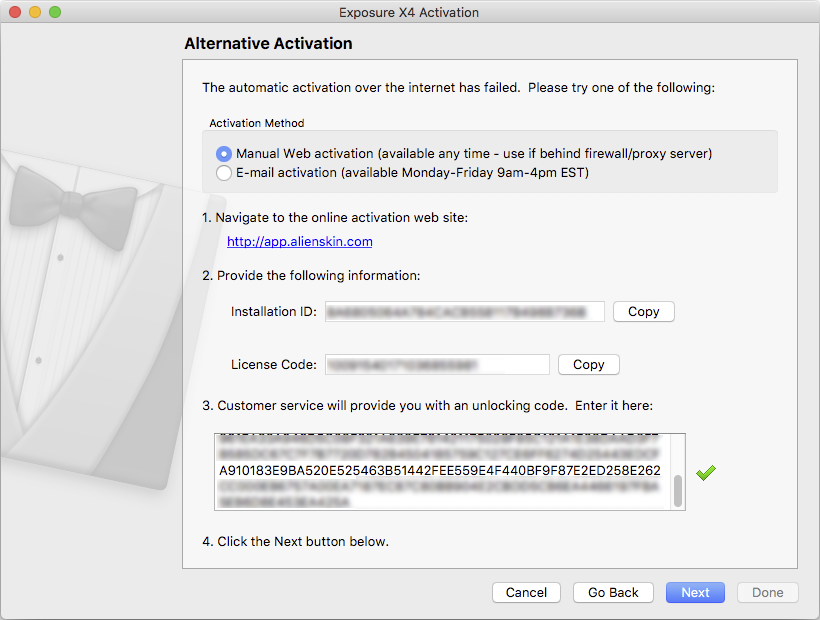
Task: Click inside the License Code field
Action: click(x=437, y=364)
